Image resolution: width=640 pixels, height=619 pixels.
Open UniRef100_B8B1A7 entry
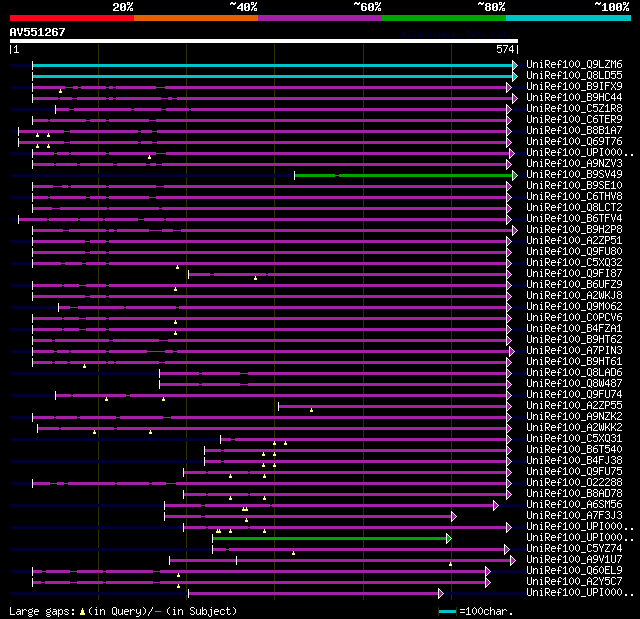pos(574,131)
